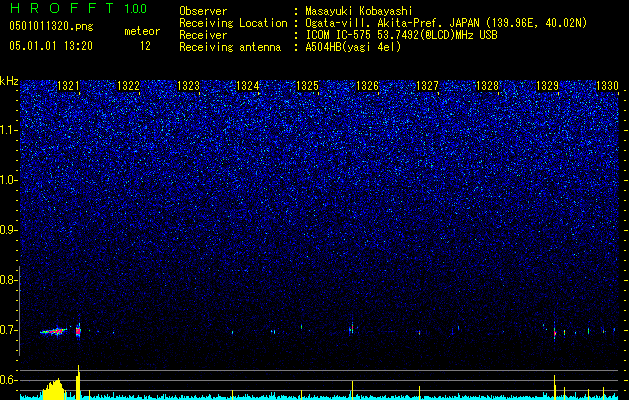Viewport: 629px width, 400px height.
Task: Click the broad yellow power hump before 1321
Action: tap(54, 389)
